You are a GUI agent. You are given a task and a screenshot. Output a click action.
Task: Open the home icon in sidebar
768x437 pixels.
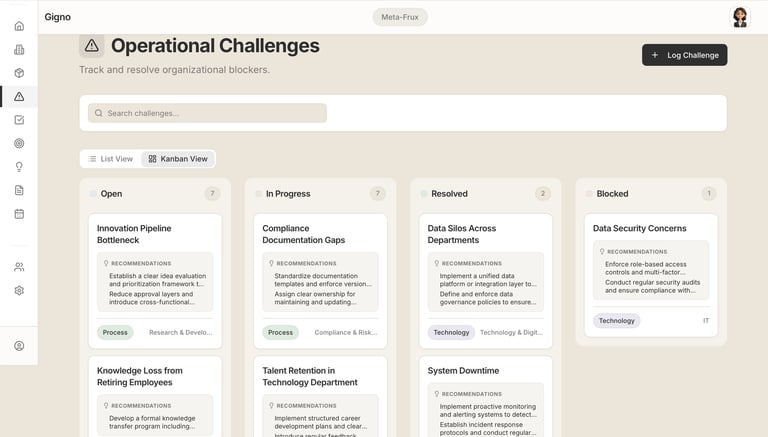[19, 26]
